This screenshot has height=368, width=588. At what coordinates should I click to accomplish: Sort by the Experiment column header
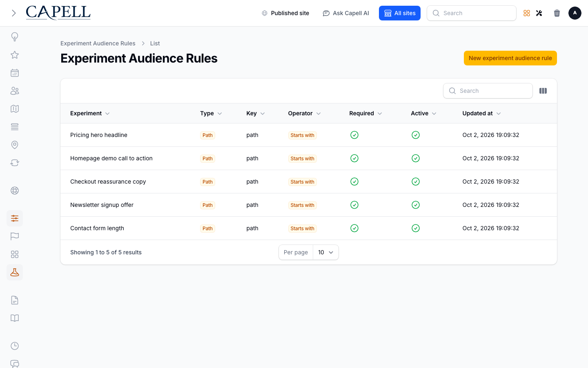90,113
